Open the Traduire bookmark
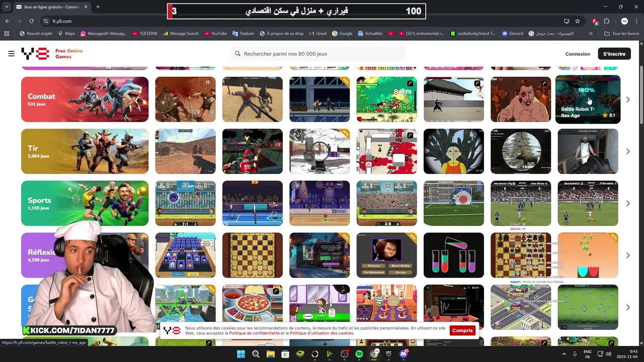 point(243,34)
